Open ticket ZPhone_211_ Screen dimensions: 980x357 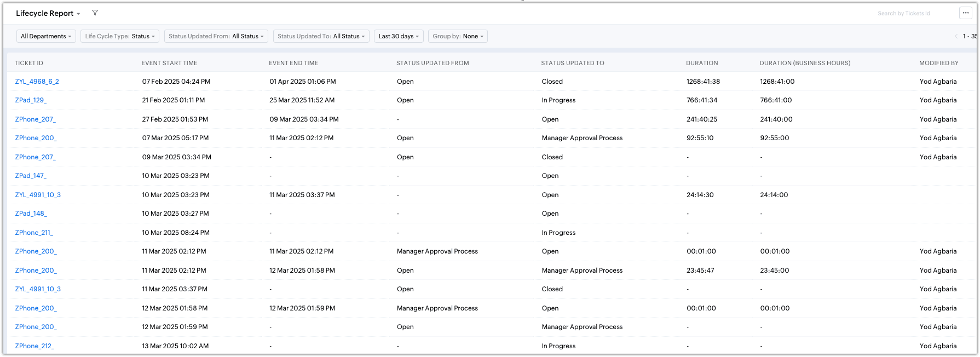coord(34,233)
